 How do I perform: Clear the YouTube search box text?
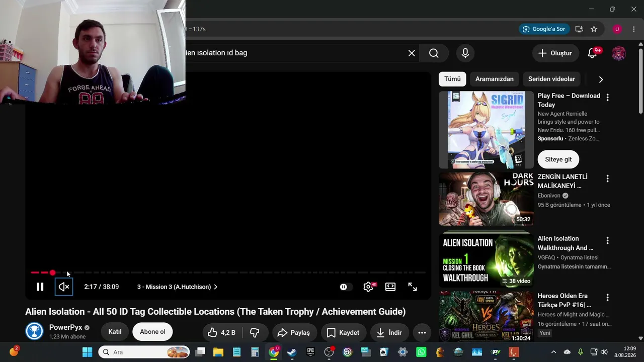click(x=412, y=53)
